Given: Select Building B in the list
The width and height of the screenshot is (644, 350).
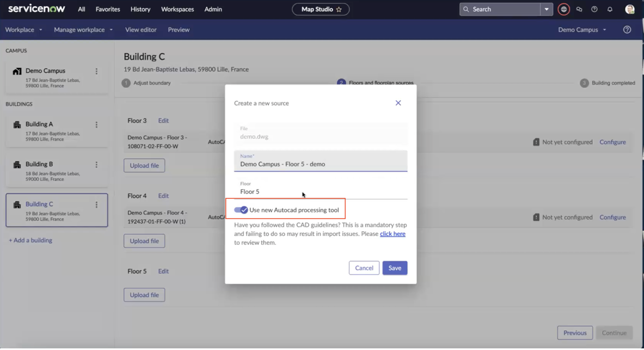Looking at the screenshot, I should pyautogui.click(x=57, y=171).
